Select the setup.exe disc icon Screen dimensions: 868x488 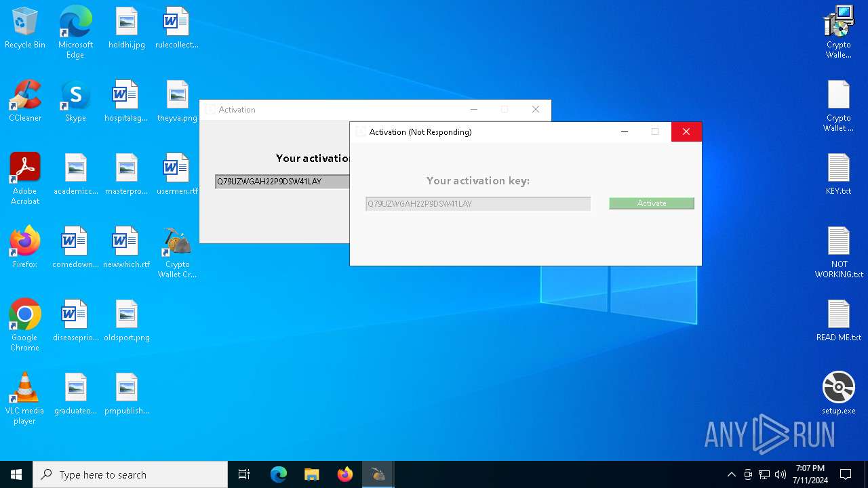point(839,393)
